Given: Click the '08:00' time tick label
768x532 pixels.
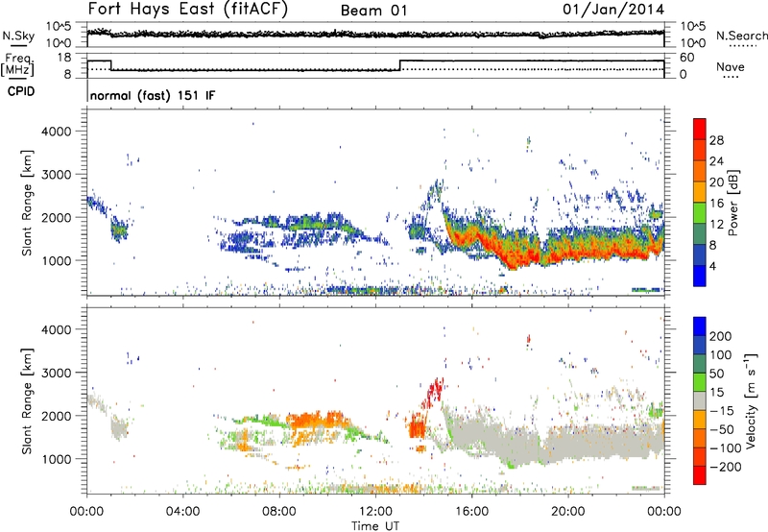Looking at the screenshot, I should 279,512.
